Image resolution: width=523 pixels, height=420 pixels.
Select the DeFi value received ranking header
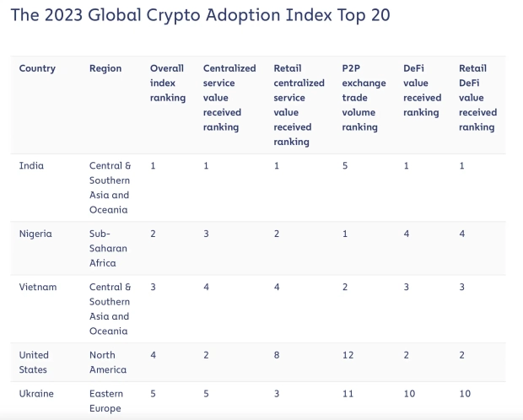(422, 90)
